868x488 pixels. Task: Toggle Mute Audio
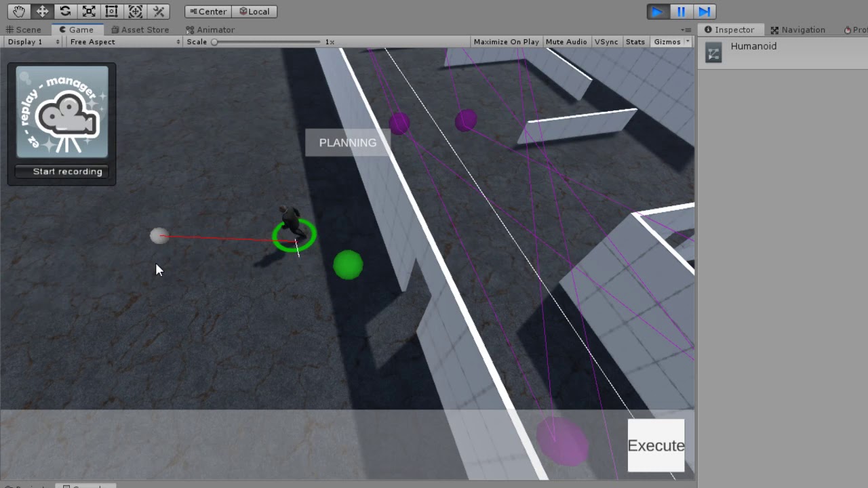[x=566, y=42]
